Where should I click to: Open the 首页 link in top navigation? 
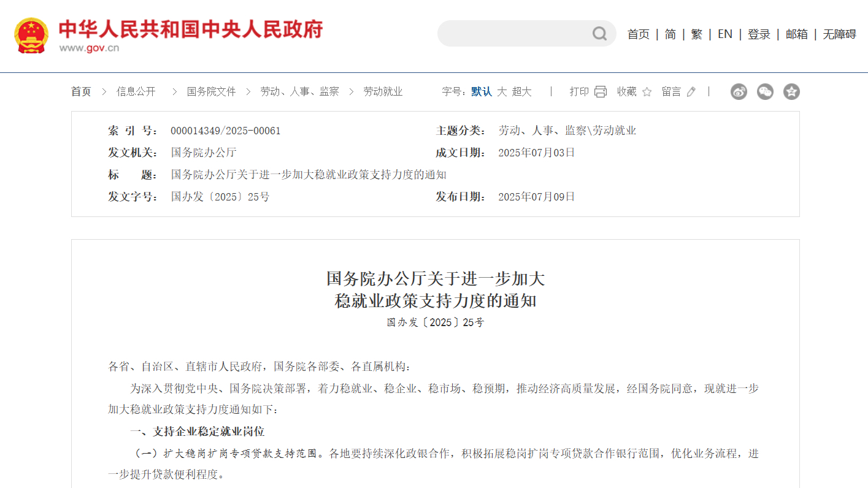tap(638, 34)
